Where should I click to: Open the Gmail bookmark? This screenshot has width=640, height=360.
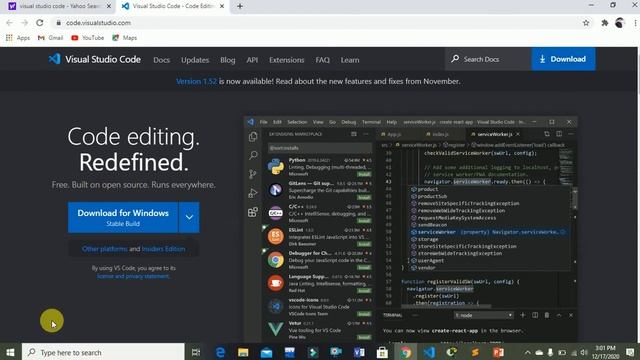[x=50, y=38]
